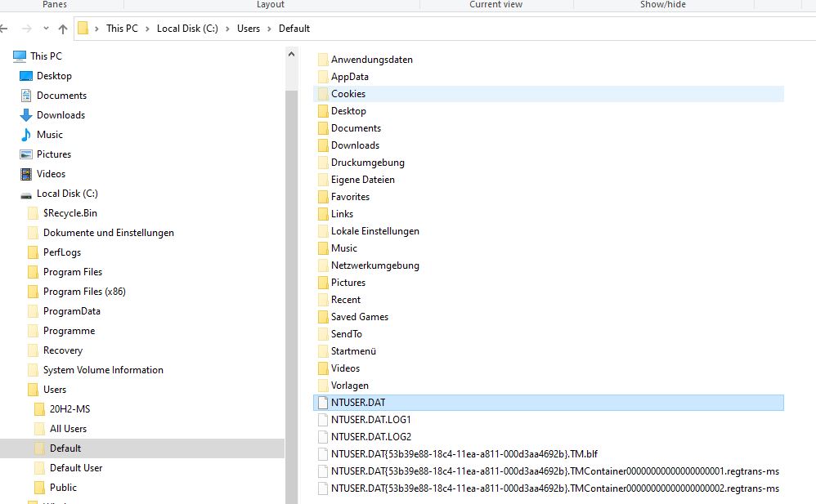
Task: Select the Recent folder name
Action: tap(346, 300)
